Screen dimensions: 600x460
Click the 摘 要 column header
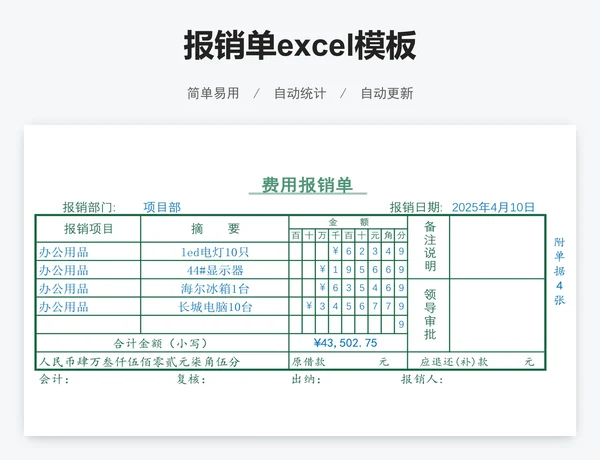tap(215, 229)
